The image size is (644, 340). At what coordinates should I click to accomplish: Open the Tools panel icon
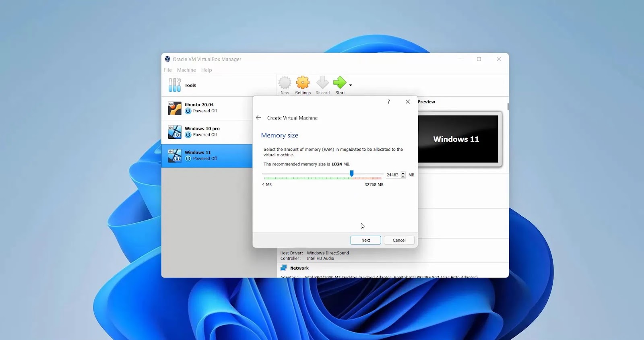point(175,85)
